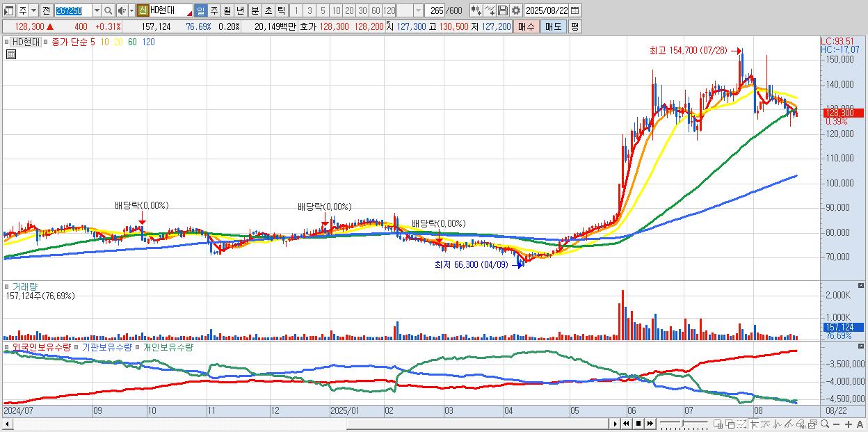Select the 120 interval tab
Image resolution: width=868 pixels, height=432 pixels.
coord(389,10)
